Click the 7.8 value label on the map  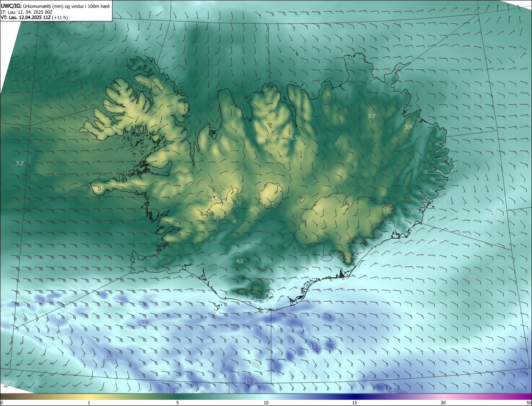coord(473,277)
